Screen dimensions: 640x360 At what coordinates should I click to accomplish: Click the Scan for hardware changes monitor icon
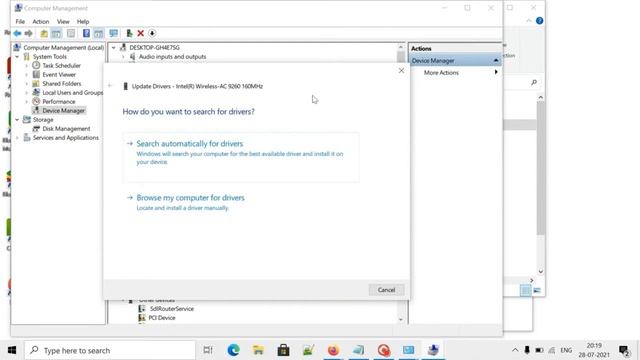click(113, 33)
